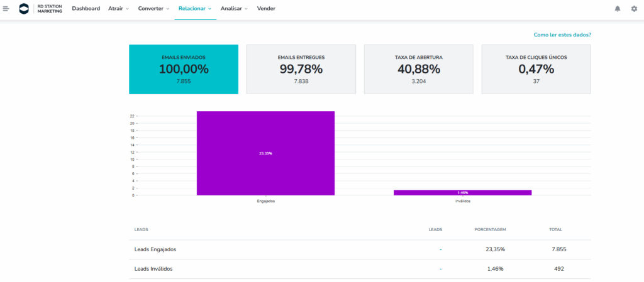Viewport: 644px width, 282px height.
Task: Select the Taxa de Cliques Únicos card
Action: (536, 69)
